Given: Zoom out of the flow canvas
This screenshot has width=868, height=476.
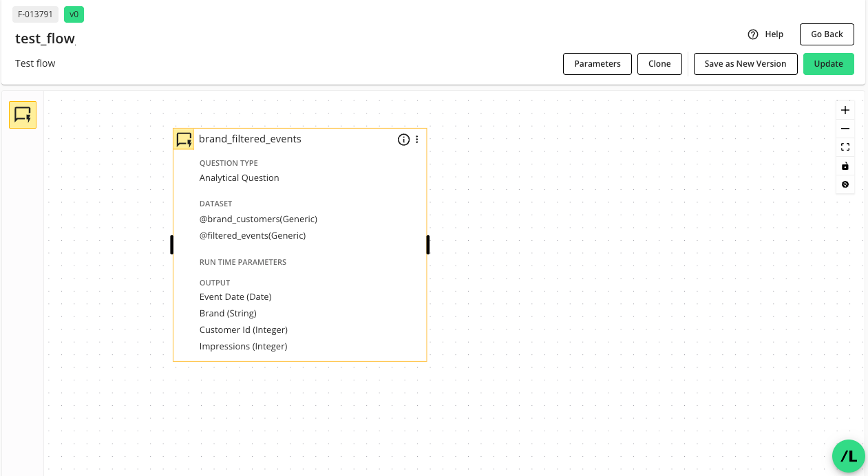Looking at the screenshot, I should [845, 128].
